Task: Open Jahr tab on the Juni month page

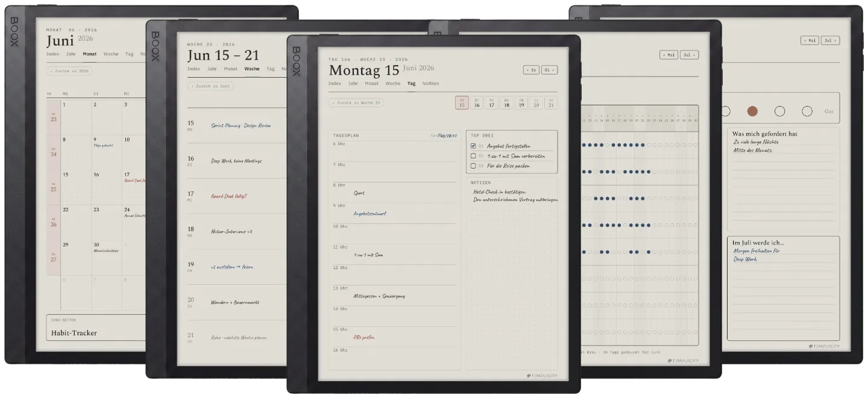Action: (x=71, y=54)
